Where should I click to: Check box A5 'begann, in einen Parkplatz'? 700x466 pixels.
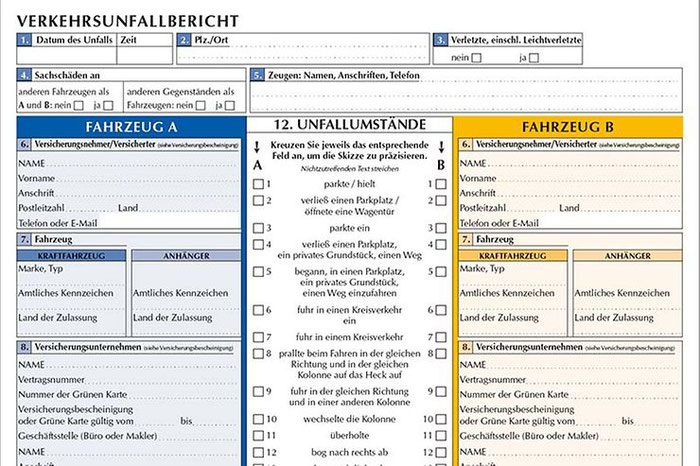click(258, 272)
